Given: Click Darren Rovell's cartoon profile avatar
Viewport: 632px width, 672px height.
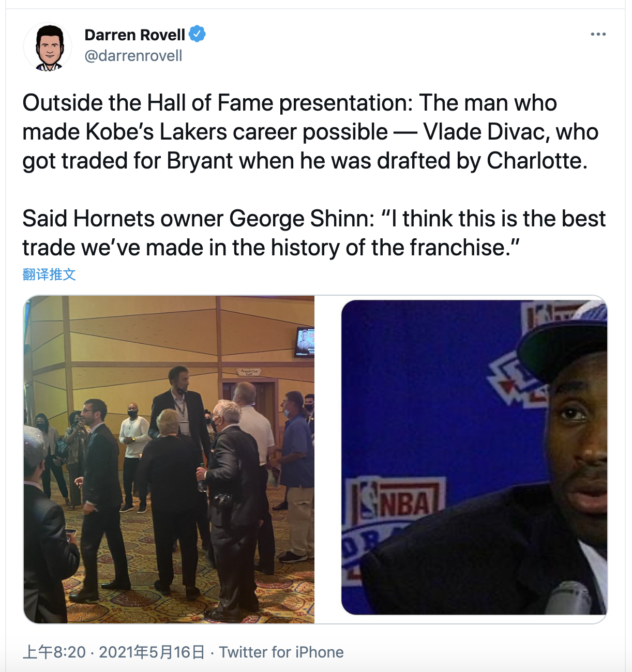Looking at the screenshot, I should [48, 47].
